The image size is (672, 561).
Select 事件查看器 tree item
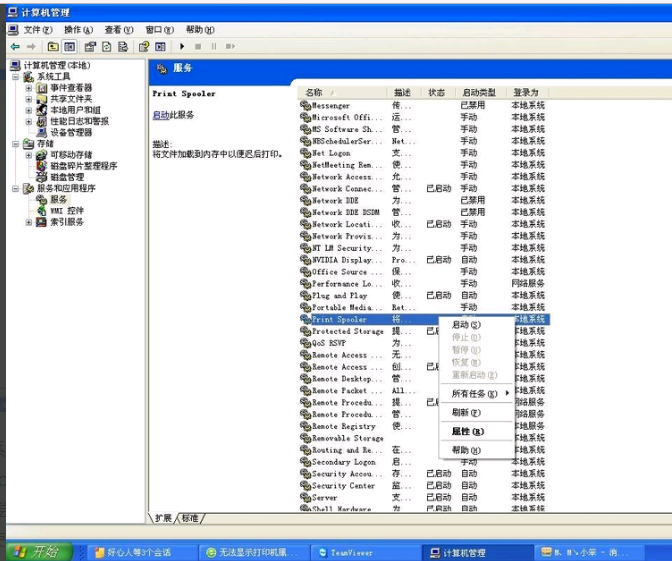[x=71, y=87]
